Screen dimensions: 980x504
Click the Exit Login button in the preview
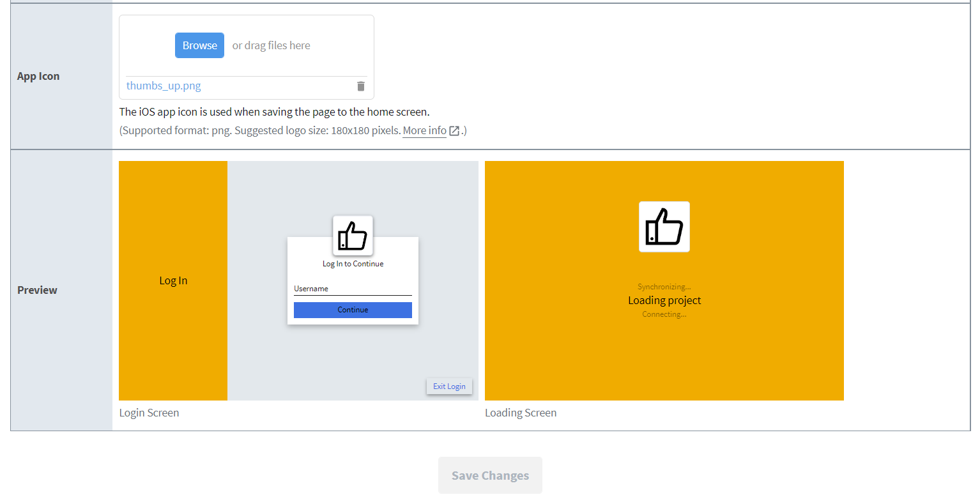click(x=449, y=386)
